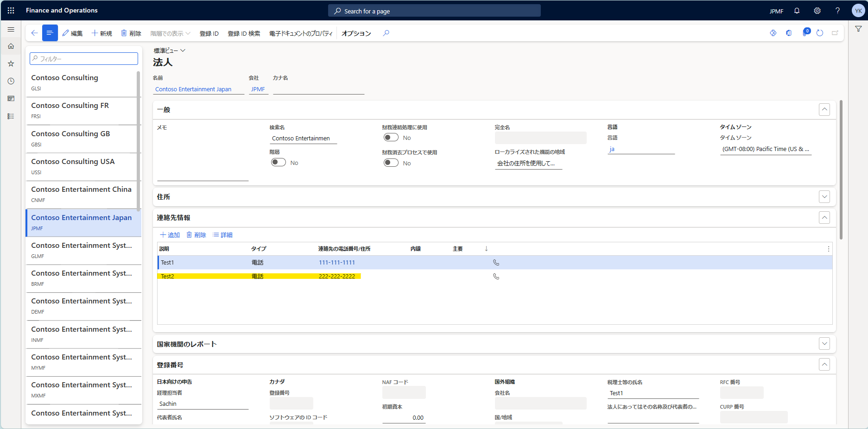This screenshot has width=868, height=429.
Task: Select Contoso Consulting GLSI in list
Action: pos(83,82)
